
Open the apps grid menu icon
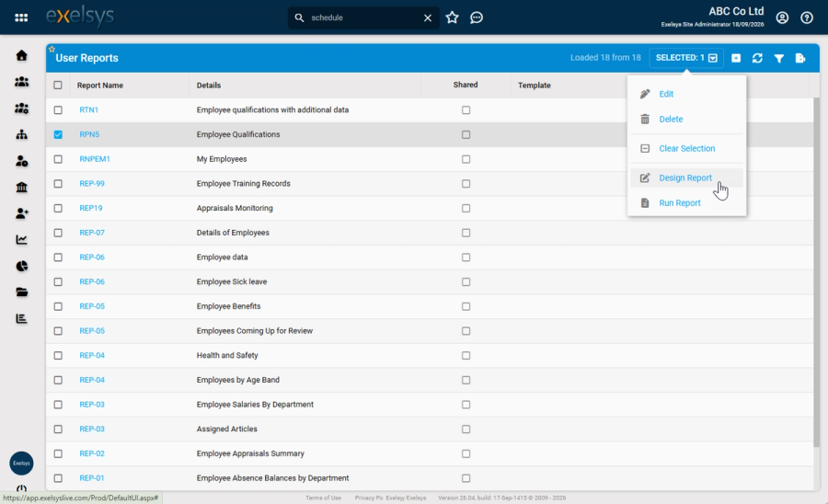(21, 17)
